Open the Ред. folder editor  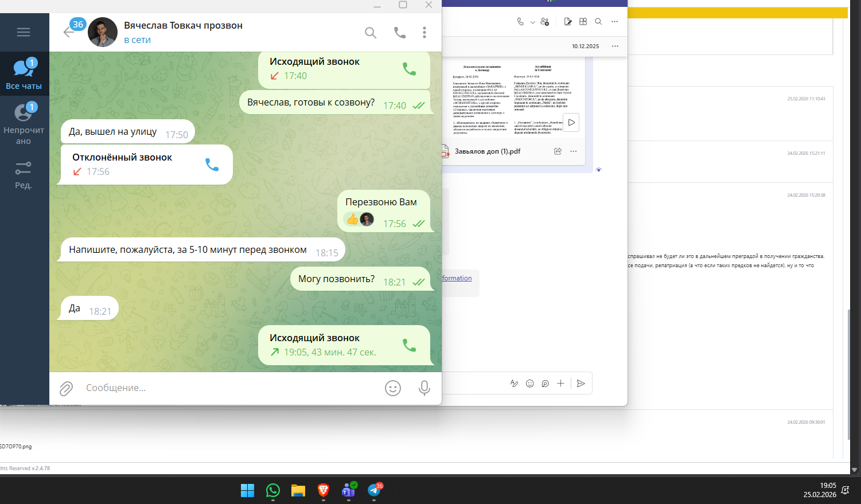point(24,174)
